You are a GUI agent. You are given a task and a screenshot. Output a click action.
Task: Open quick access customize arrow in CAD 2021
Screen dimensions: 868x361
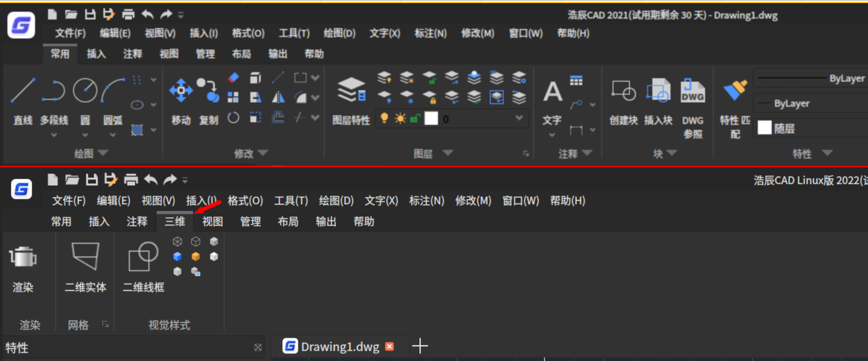tap(181, 15)
